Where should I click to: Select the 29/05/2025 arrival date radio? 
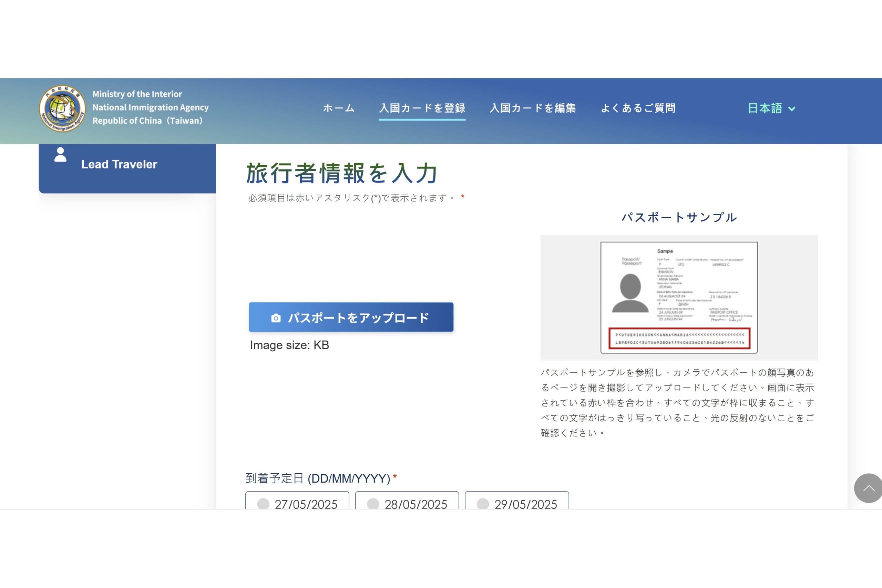tap(483, 504)
